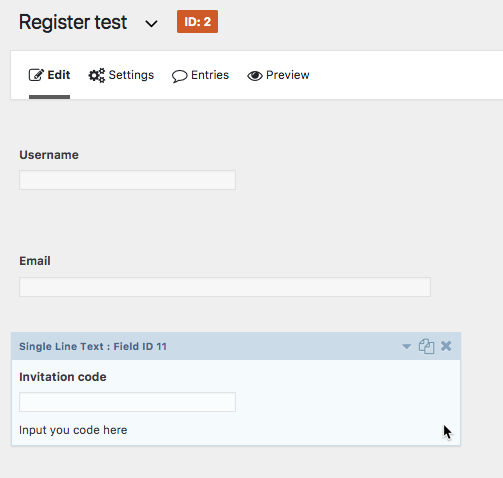Select the Email field label
503x478 pixels.
coord(35,261)
